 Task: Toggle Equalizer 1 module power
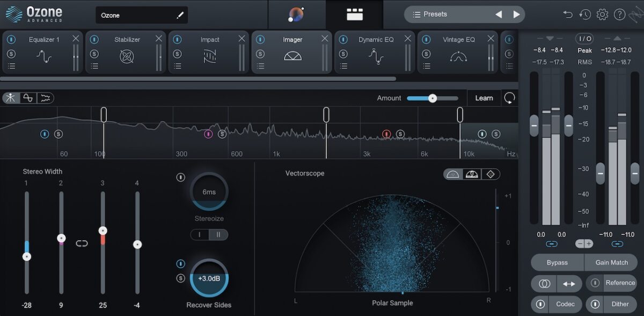point(11,40)
